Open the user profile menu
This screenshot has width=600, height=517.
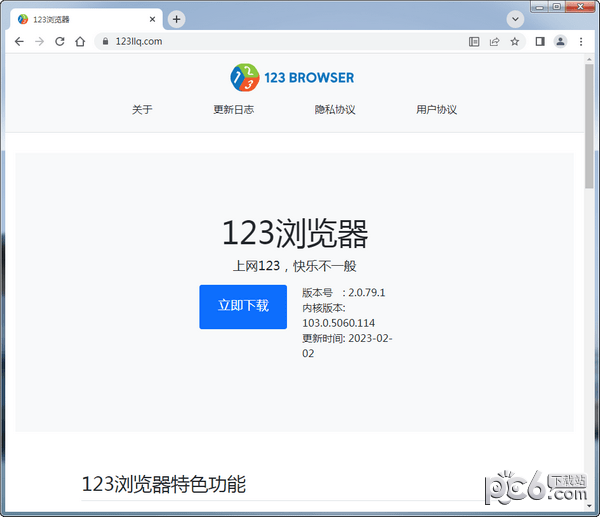click(560, 41)
